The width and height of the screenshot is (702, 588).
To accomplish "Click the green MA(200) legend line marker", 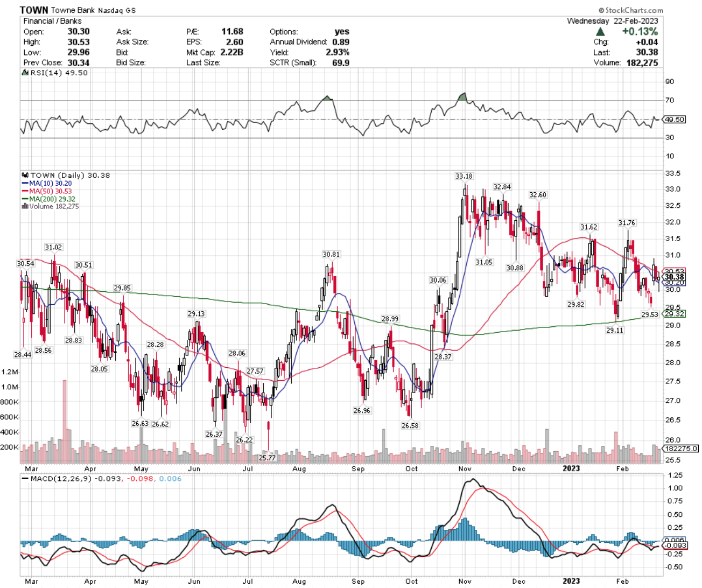I will (x=25, y=199).
